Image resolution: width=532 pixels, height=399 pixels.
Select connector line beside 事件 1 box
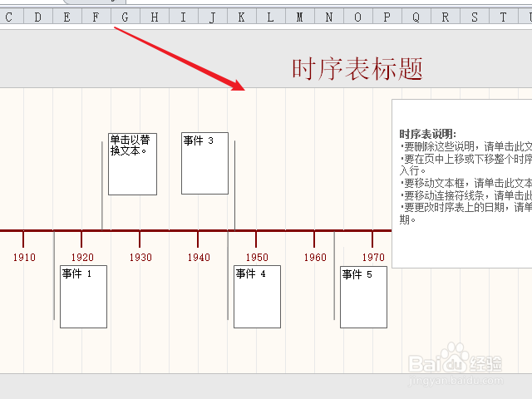tap(54, 275)
